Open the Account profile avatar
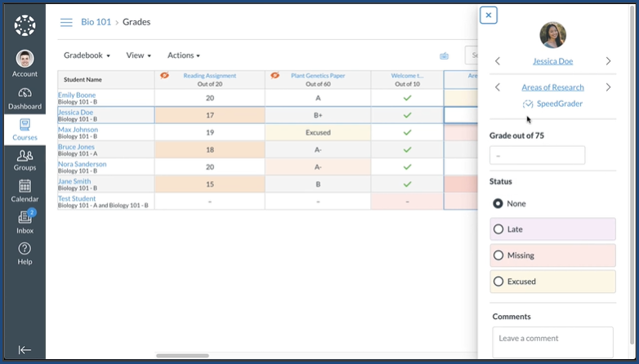Image resolution: width=639 pixels, height=364 pixels. [25, 59]
